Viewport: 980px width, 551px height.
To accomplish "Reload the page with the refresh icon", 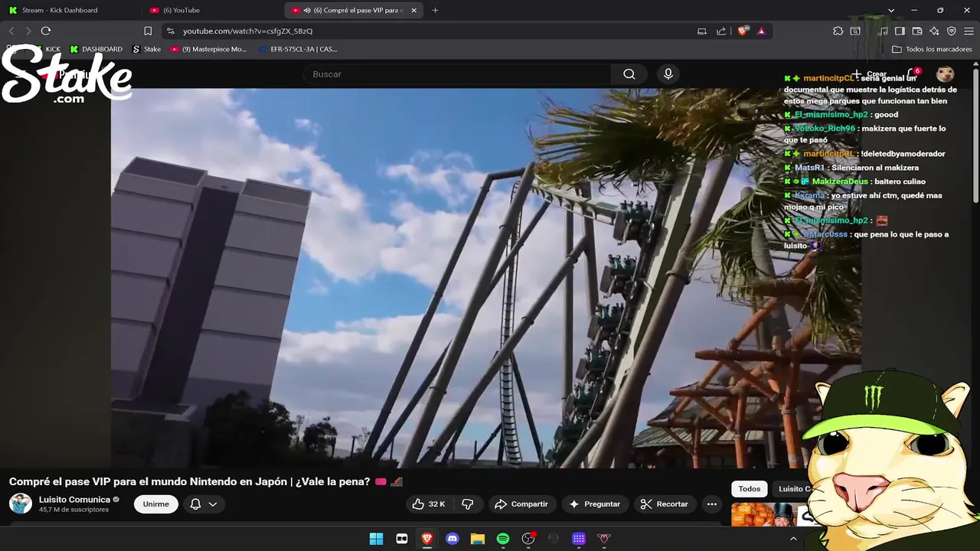I will click(x=46, y=31).
